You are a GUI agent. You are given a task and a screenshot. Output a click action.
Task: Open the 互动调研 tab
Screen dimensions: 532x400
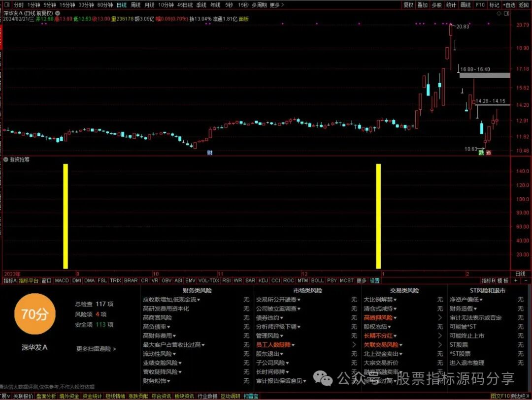231,396
